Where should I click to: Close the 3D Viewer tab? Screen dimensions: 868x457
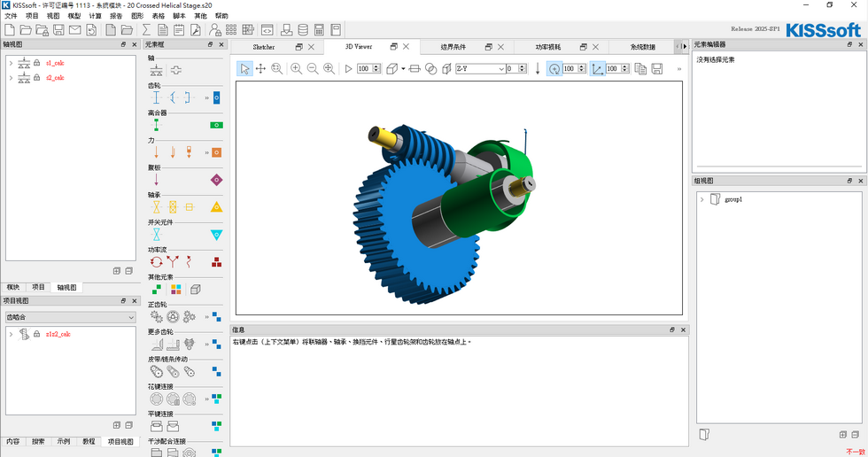pos(406,46)
